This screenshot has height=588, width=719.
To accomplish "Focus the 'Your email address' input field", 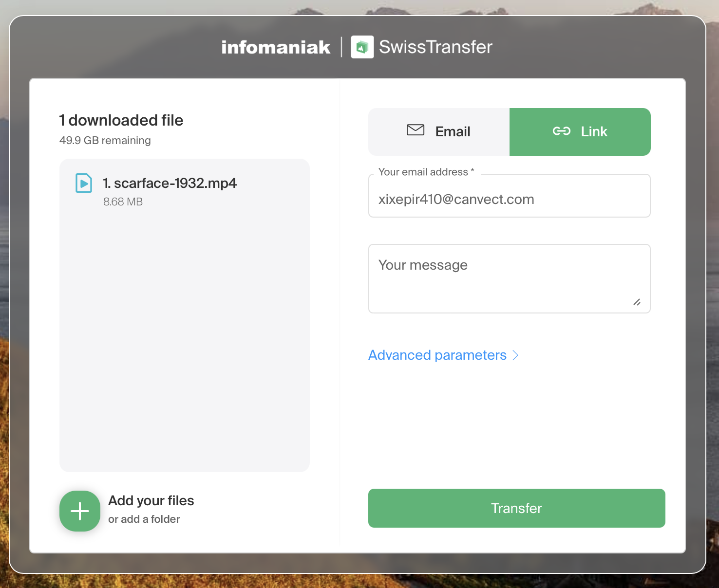I will (x=509, y=200).
